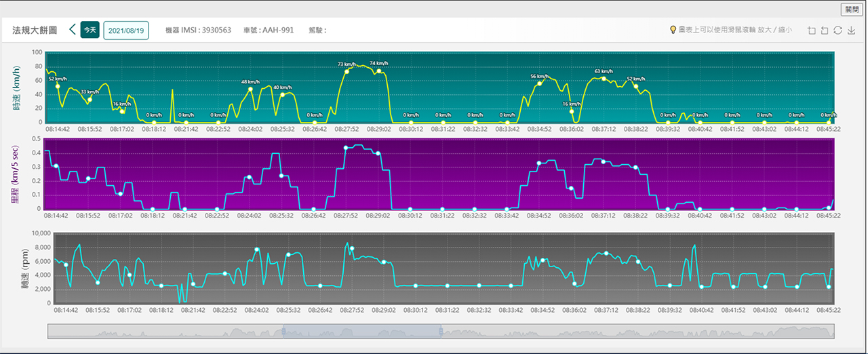The width and height of the screenshot is (868, 354).
Task: Click the 關閉 button
Action: 852,9
